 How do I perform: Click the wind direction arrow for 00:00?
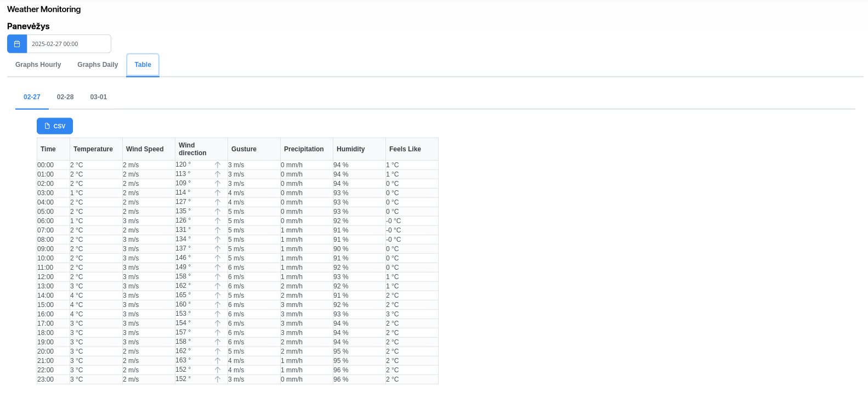pos(218,165)
